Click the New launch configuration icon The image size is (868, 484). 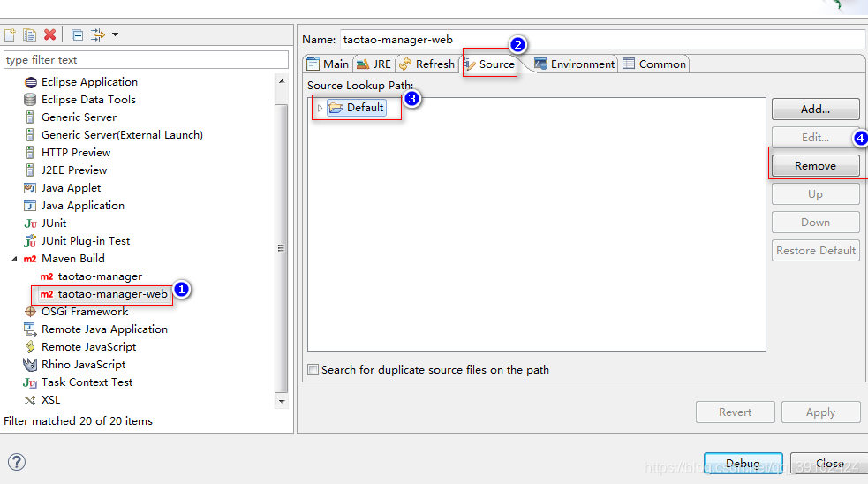10,35
